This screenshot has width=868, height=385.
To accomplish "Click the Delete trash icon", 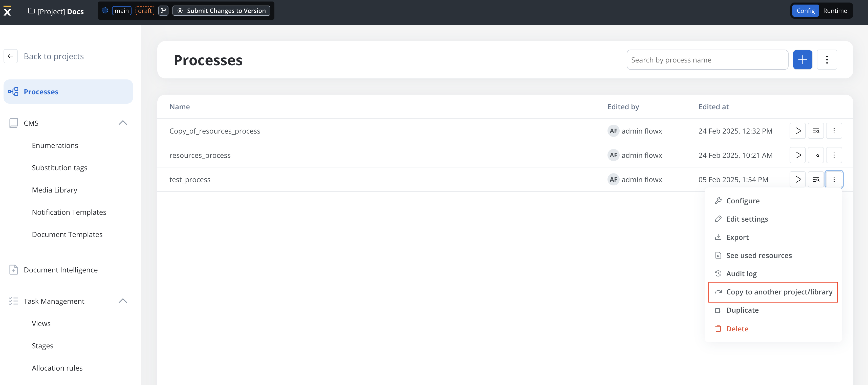I will click(x=718, y=328).
